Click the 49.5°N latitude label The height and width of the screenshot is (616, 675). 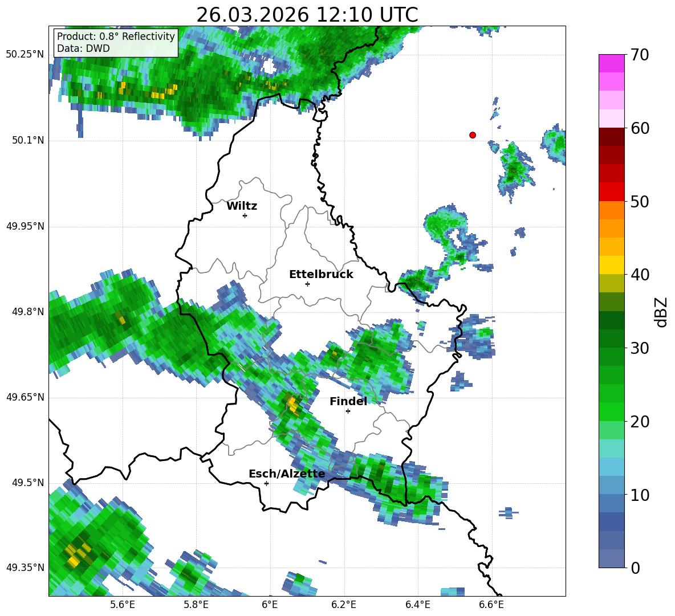pyautogui.click(x=28, y=483)
